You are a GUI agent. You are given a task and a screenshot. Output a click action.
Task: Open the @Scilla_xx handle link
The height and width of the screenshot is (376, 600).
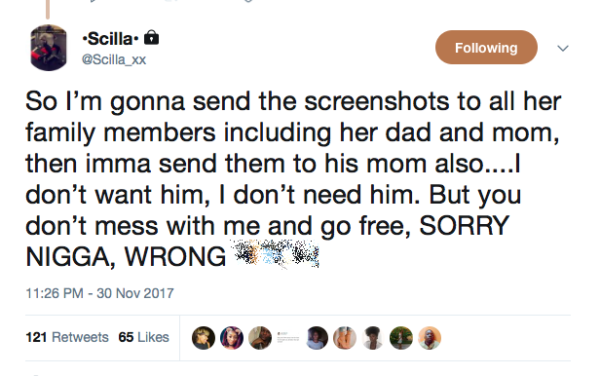pos(114,60)
